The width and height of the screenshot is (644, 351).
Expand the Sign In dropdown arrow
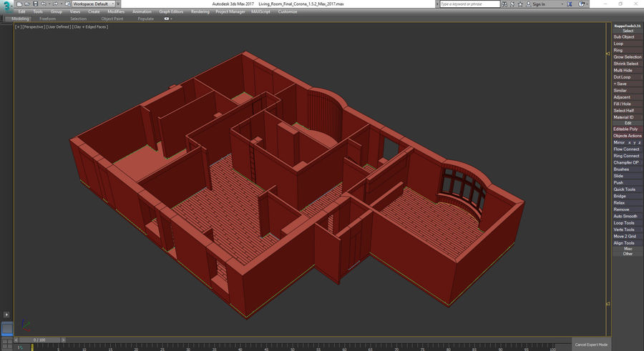tap(562, 4)
